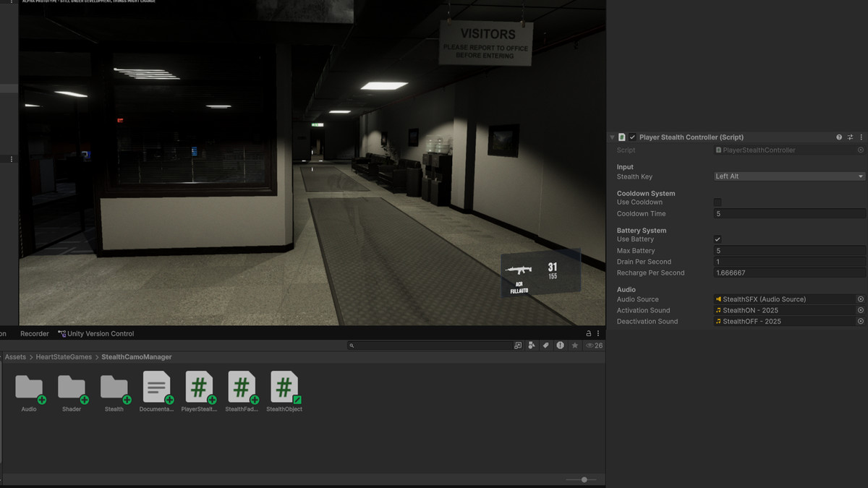This screenshot has width=868, height=488.
Task: Click the Cooldown Time field
Action: click(789, 214)
